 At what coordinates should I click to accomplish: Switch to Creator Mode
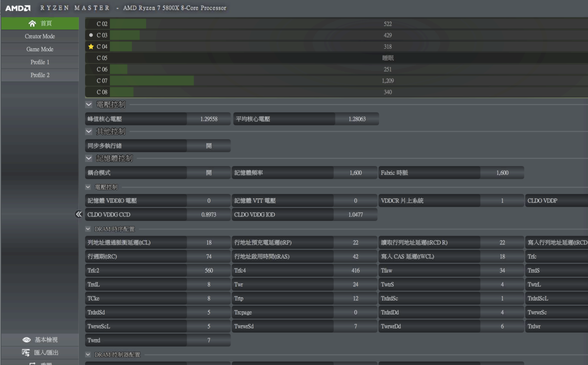point(40,36)
